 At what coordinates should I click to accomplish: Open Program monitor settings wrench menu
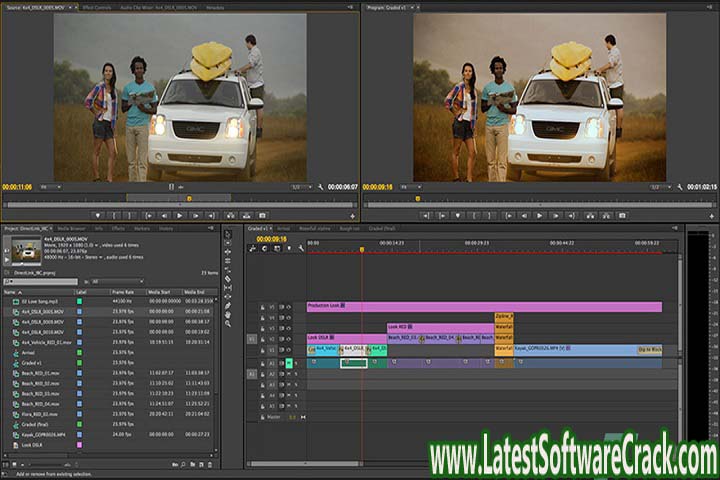click(680, 187)
